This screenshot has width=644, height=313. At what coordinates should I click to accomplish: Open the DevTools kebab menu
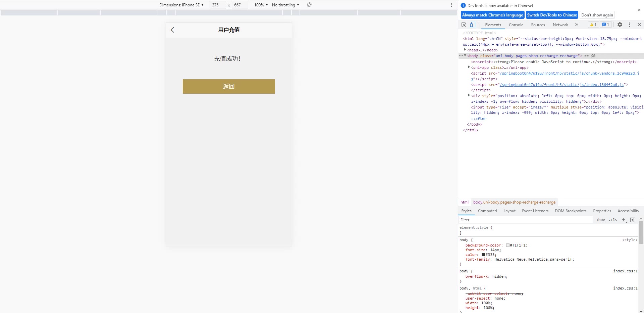point(629,25)
